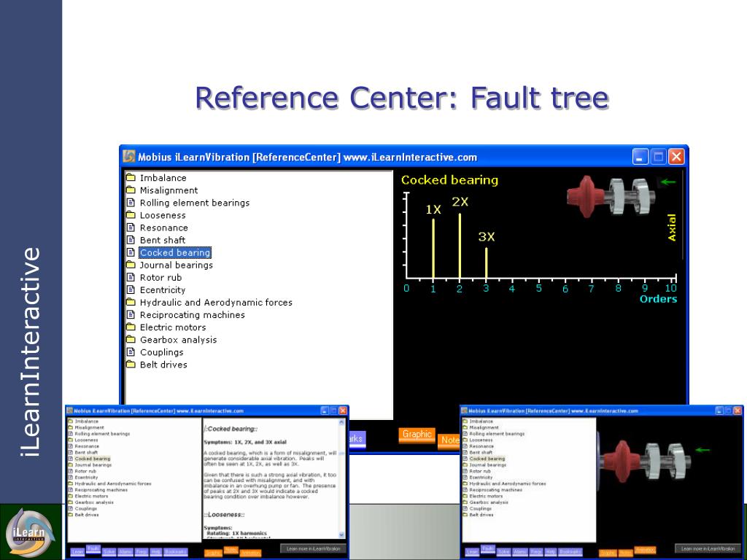The height and width of the screenshot is (560, 747).
Task: Click the Rotor rub document icon in the spectrum graph window
Action: tap(131, 277)
